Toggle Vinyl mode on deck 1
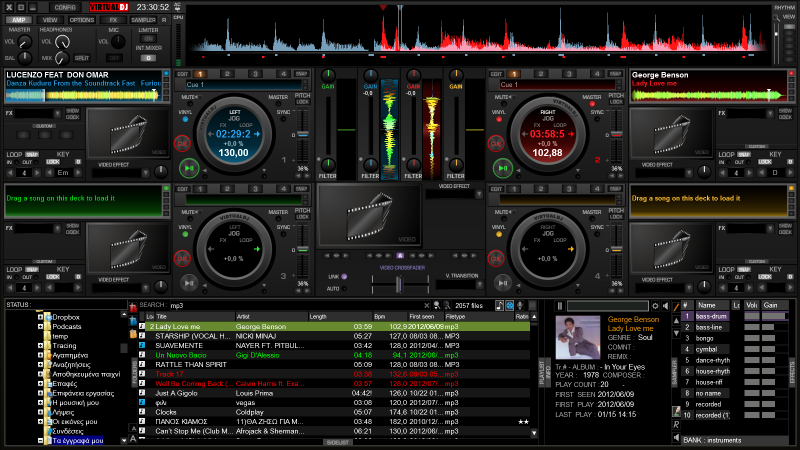Screen dimensions: 800x450 click(184, 117)
